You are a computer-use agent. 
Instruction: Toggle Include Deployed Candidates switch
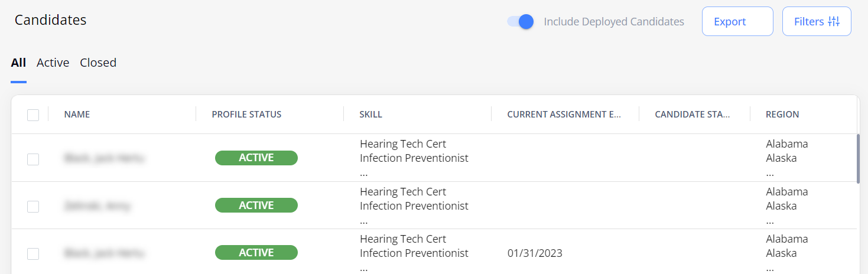[521, 22]
